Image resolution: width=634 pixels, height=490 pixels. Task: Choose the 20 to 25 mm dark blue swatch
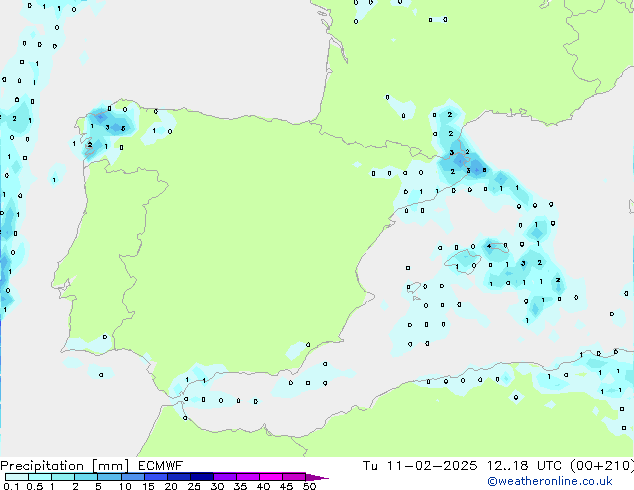click(x=179, y=477)
